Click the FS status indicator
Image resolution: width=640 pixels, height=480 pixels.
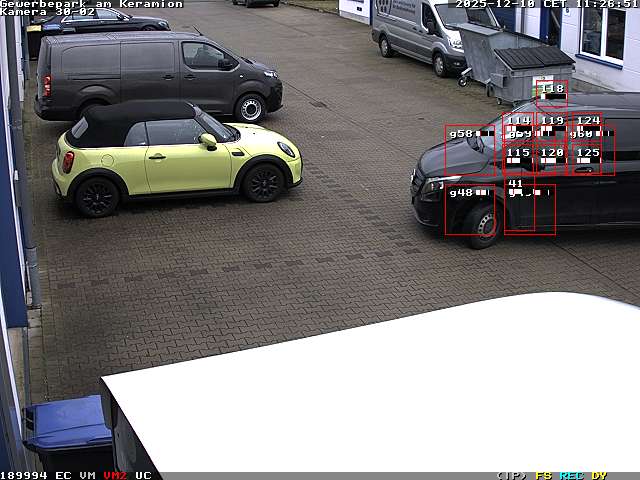[x=543, y=475]
